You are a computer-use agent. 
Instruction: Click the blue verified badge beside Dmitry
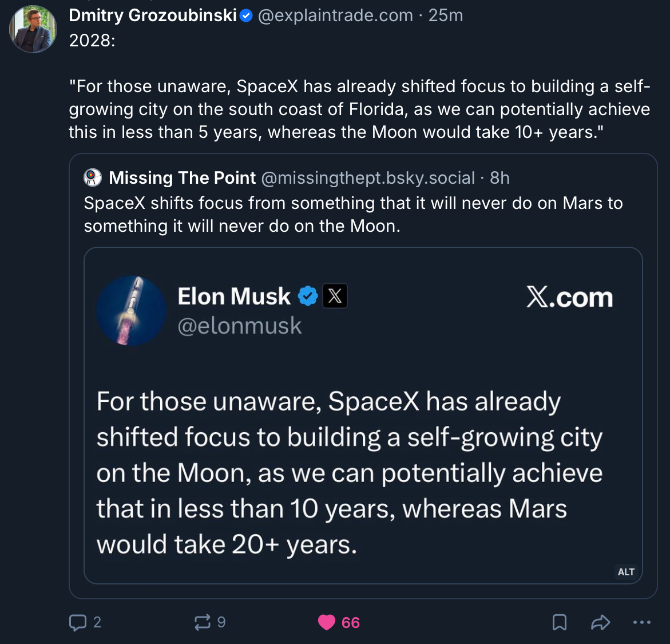coord(246,15)
